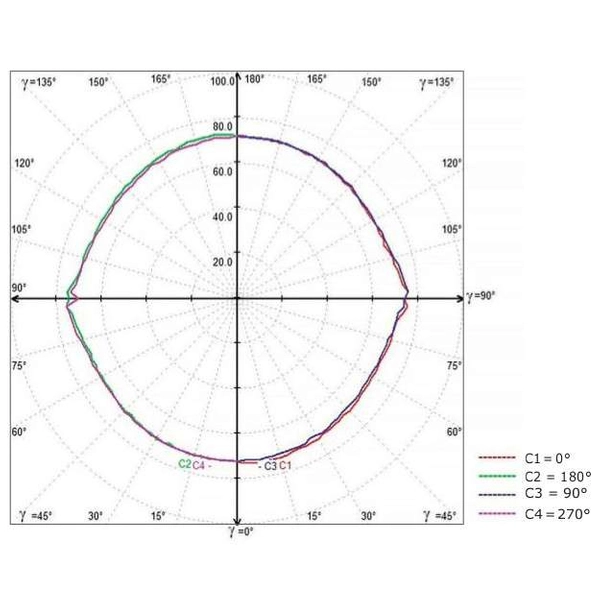Click the γ=0° label at bottom axis
Image resolution: width=600 pixels, height=600 pixels.
coord(237,530)
